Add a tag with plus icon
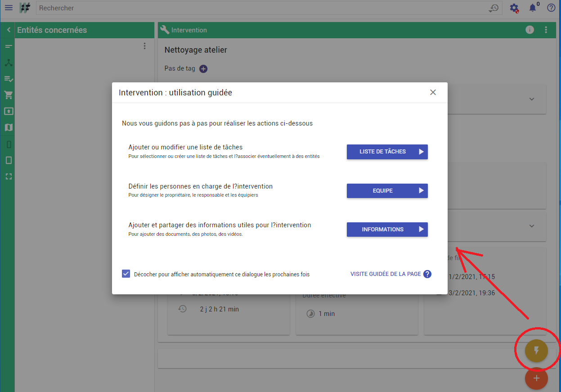 pyautogui.click(x=203, y=69)
